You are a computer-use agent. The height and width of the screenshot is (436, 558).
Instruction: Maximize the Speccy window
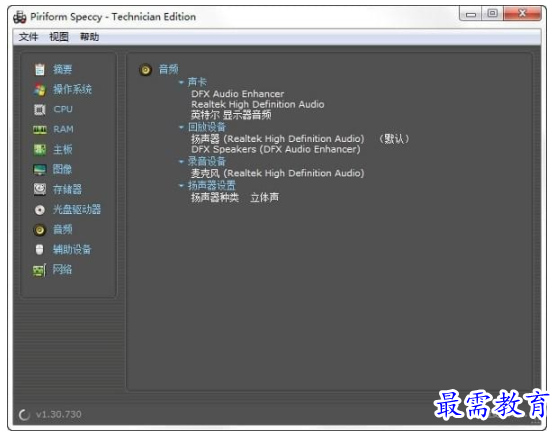(x=493, y=14)
